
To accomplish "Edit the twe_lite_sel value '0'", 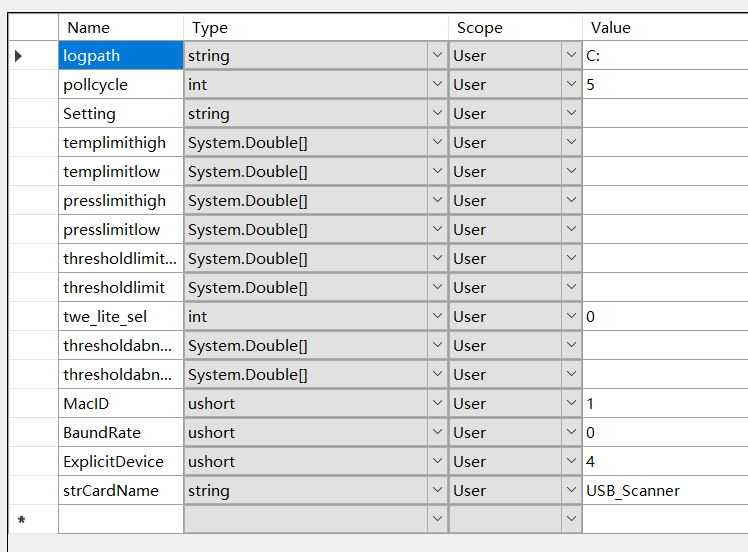I will pos(665,316).
